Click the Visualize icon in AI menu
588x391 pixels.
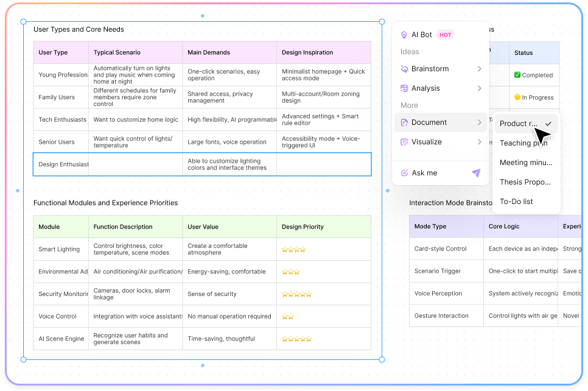coord(404,142)
